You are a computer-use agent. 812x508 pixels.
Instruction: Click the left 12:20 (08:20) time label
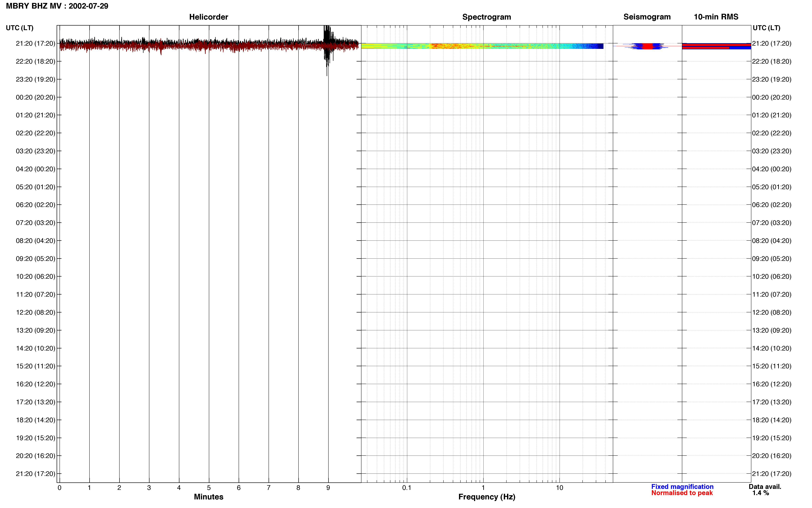pos(35,313)
